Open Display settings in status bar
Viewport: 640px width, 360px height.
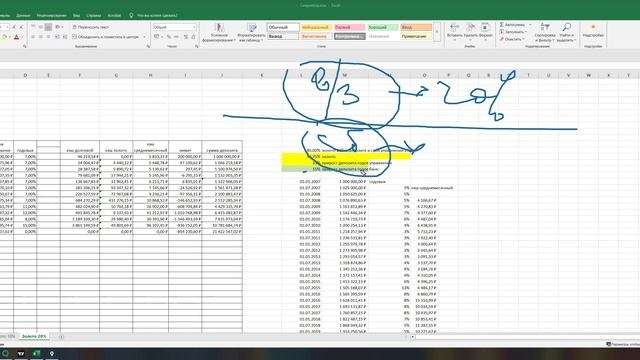coord(623,344)
